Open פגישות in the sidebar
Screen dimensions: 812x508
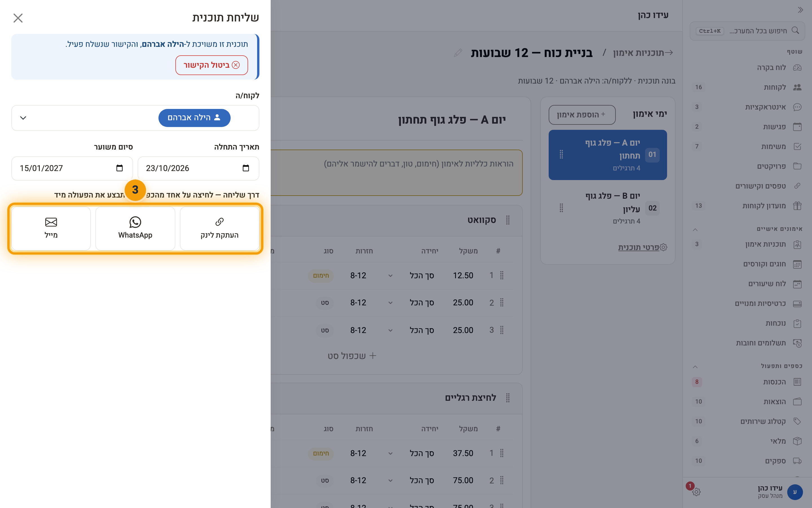[747, 127]
